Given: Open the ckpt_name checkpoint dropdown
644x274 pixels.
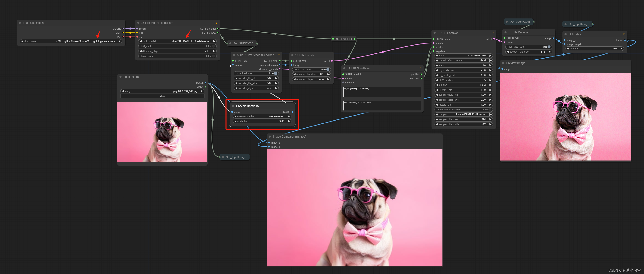Looking at the screenshot, I should tap(71, 41).
